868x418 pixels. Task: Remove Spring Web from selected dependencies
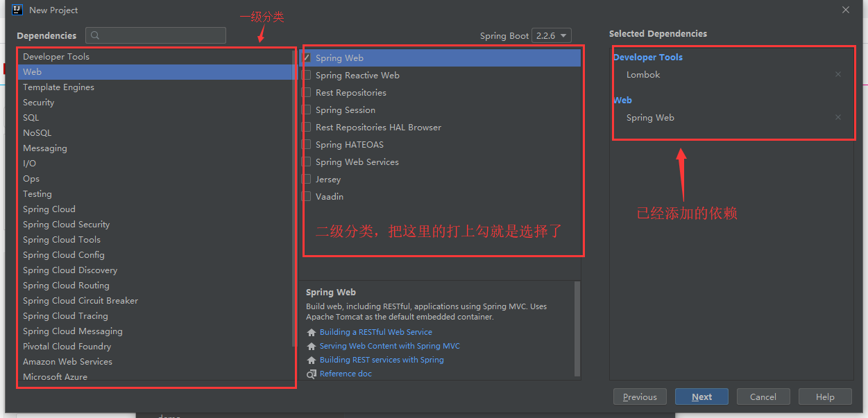[x=838, y=117]
